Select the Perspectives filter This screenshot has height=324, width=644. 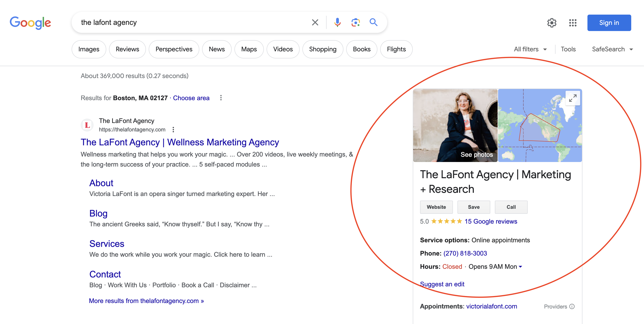pyautogui.click(x=174, y=49)
